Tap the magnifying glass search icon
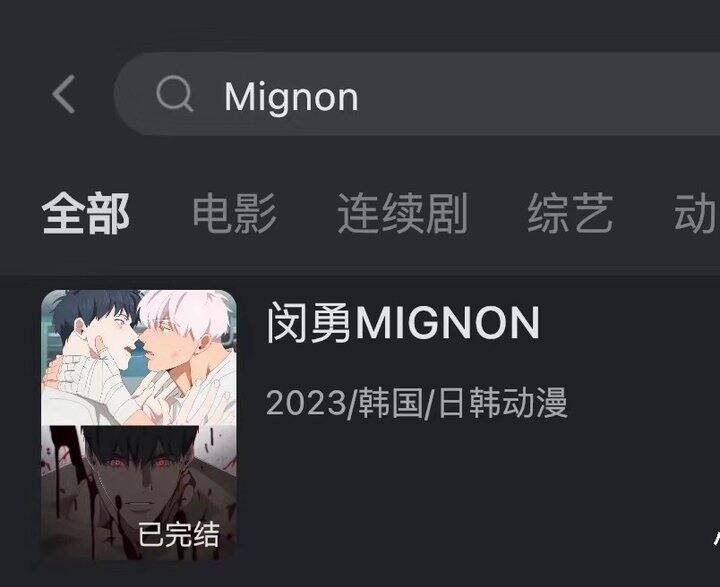Screen dimensions: 720x587 coord(174,94)
